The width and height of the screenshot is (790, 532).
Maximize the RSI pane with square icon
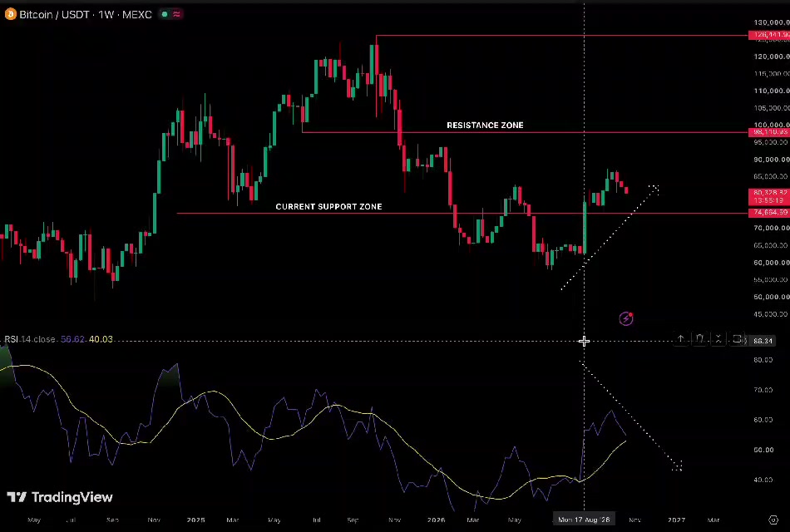coord(737,339)
